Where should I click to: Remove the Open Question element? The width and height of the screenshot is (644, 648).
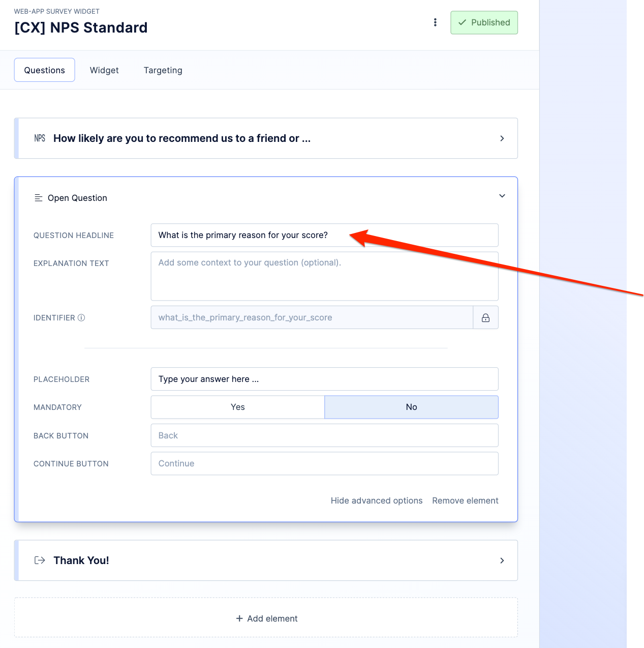click(x=465, y=500)
